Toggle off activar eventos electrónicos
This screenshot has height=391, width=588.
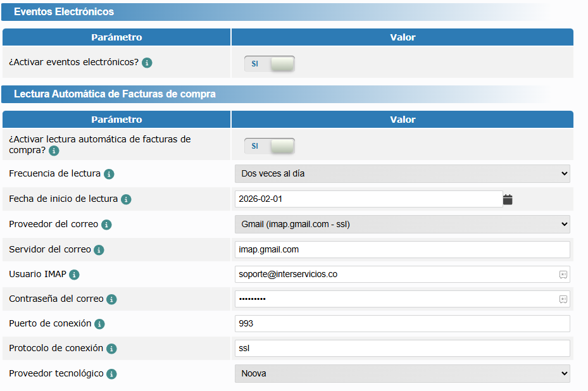(x=269, y=63)
